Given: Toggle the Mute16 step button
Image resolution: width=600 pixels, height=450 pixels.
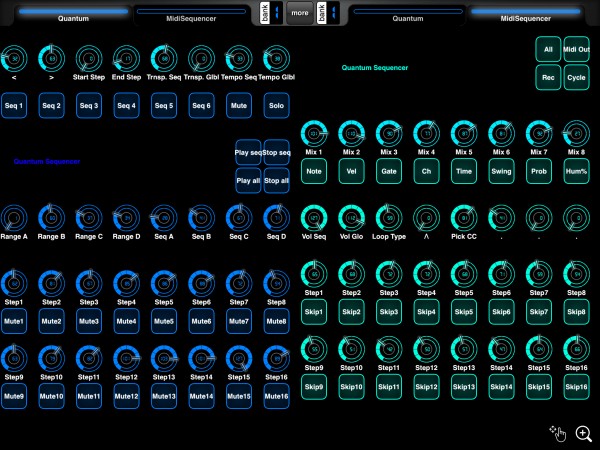Looking at the screenshot, I should [x=276, y=396].
